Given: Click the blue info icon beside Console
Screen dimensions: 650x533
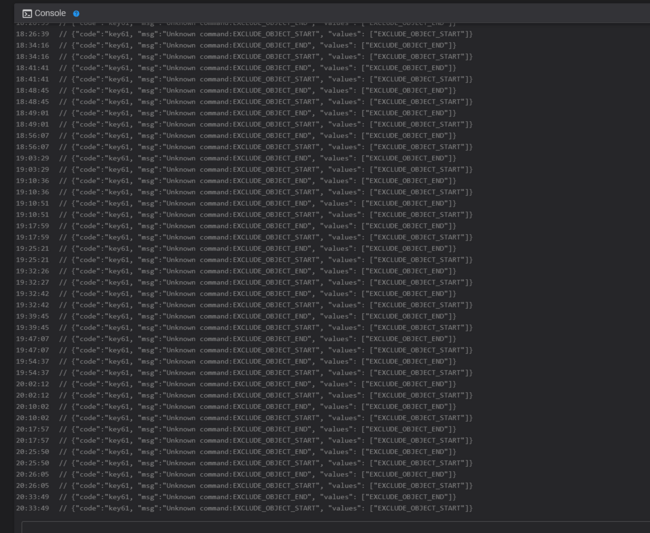Looking at the screenshot, I should 76,13.
